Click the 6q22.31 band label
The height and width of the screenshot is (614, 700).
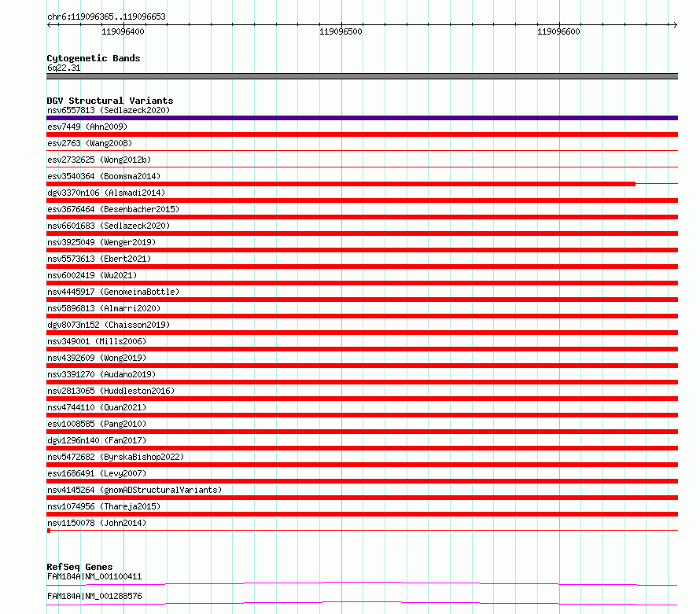tap(64, 68)
